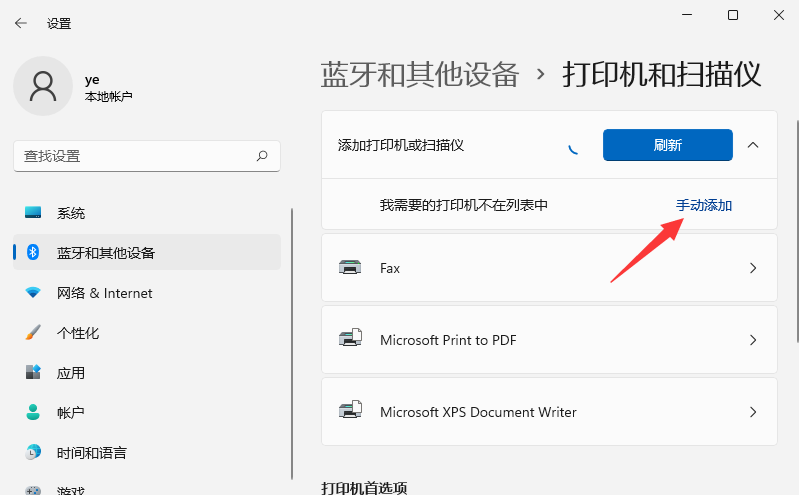Click the 查找设置 search field
799x495 pixels.
pyautogui.click(x=147, y=156)
